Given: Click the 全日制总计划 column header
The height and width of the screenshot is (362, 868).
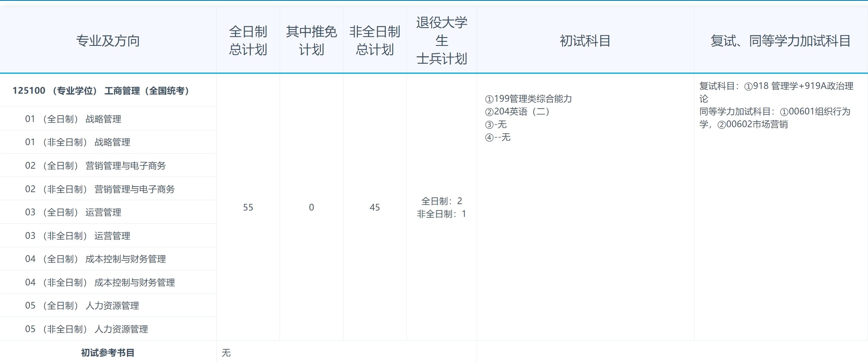Looking at the screenshot, I should (248, 41).
